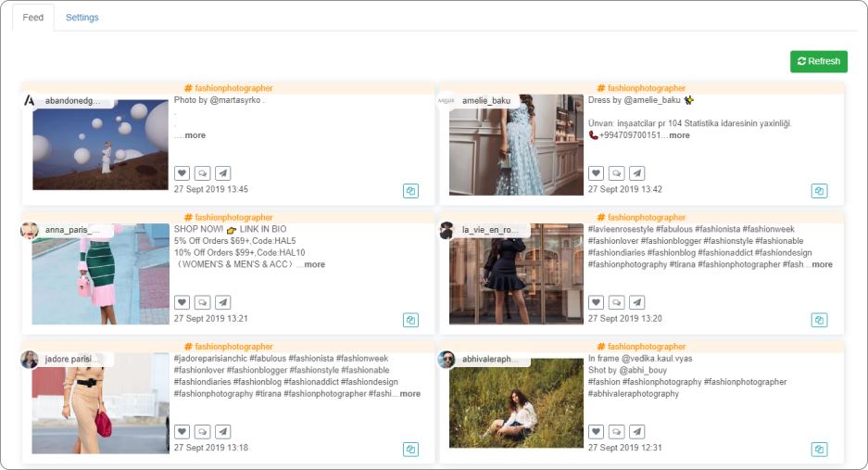This screenshot has width=868, height=470.
Task: Click the copy icon on la_vie_en_ro post
Action: pyautogui.click(x=819, y=320)
